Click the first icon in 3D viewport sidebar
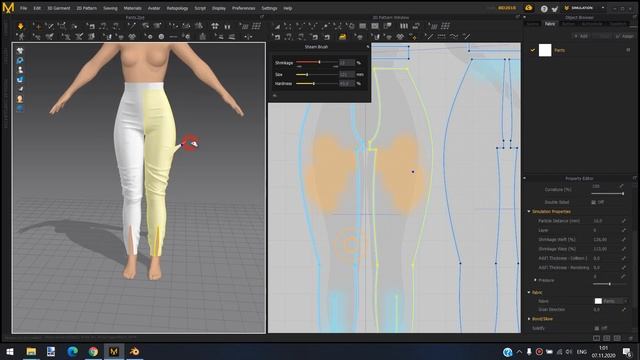 tap(20, 51)
